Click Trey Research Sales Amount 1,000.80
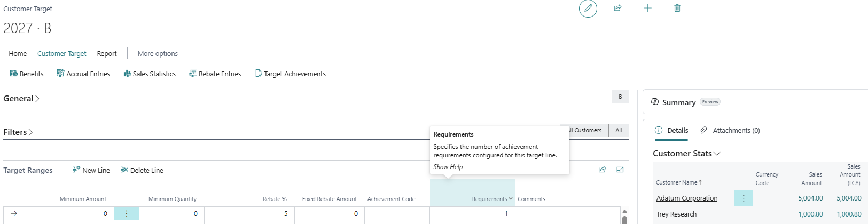Viewport: 868px width, 224px height. (810, 214)
